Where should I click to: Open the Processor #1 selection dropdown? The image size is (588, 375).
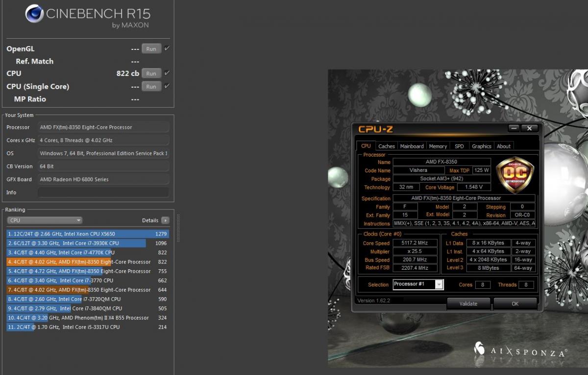(418, 284)
